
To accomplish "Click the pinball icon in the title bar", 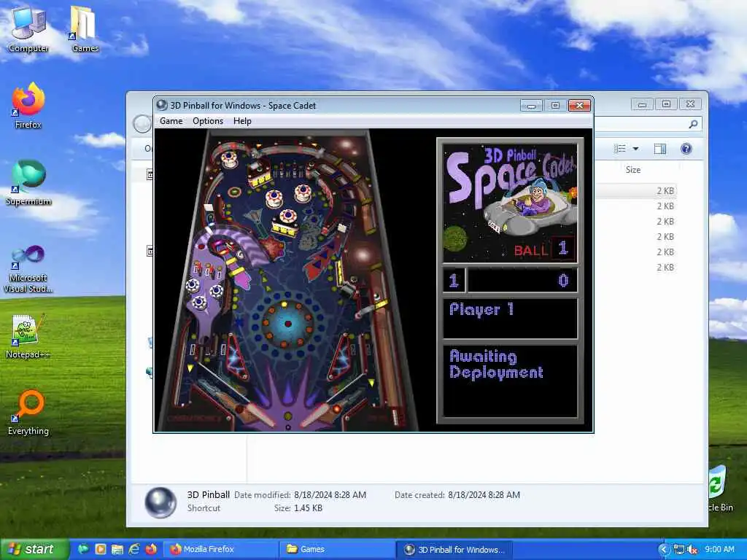I will pos(162,105).
